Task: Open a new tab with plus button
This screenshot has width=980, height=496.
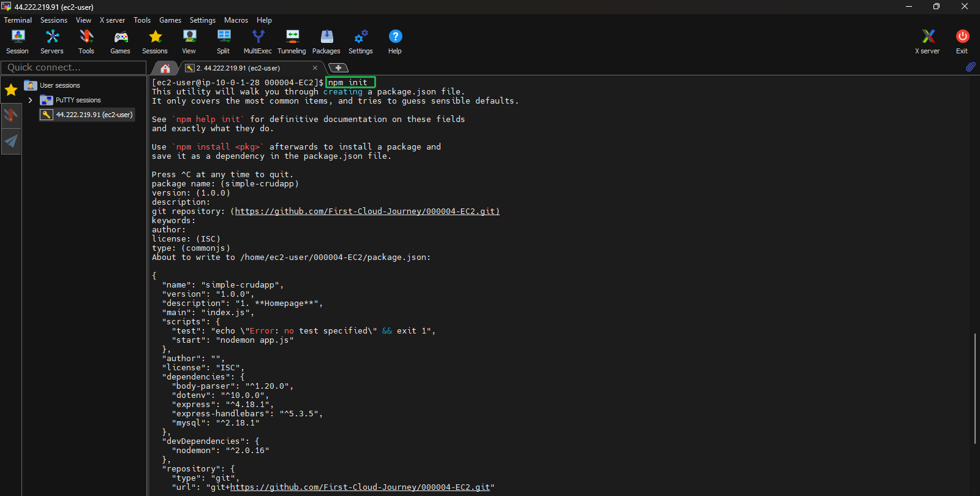Action: pyautogui.click(x=338, y=67)
